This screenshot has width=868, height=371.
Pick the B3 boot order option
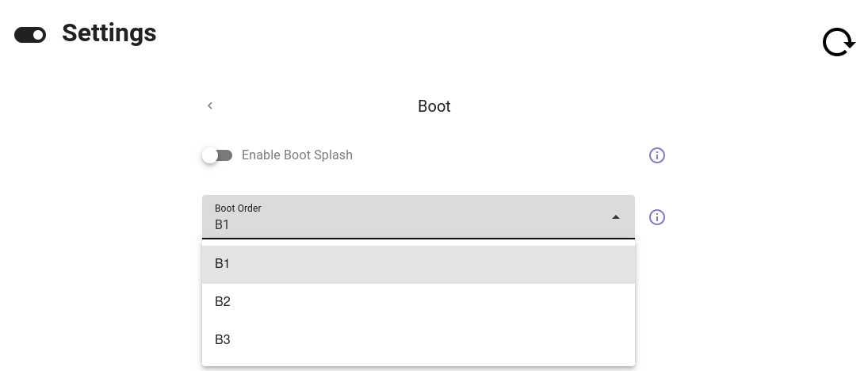(419, 340)
